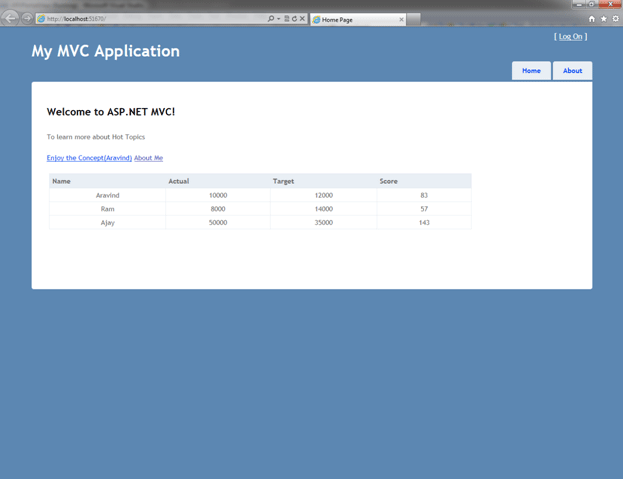Select the Score value 83
623x479 pixels.
click(424, 195)
